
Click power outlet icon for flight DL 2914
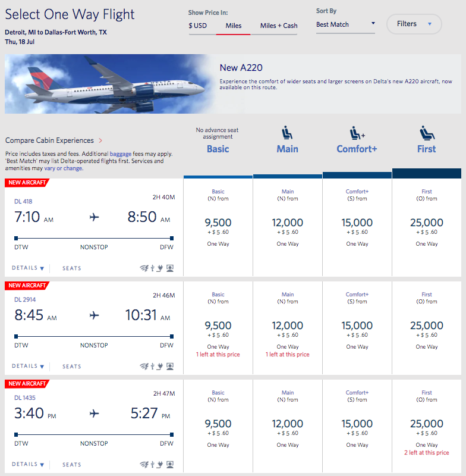pyautogui.click(x=160, y=366)
